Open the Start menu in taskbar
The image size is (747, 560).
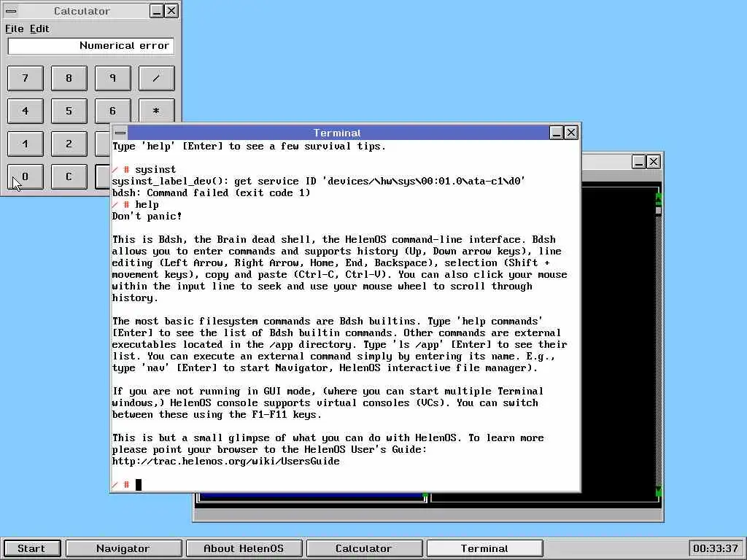pos(31,548)
